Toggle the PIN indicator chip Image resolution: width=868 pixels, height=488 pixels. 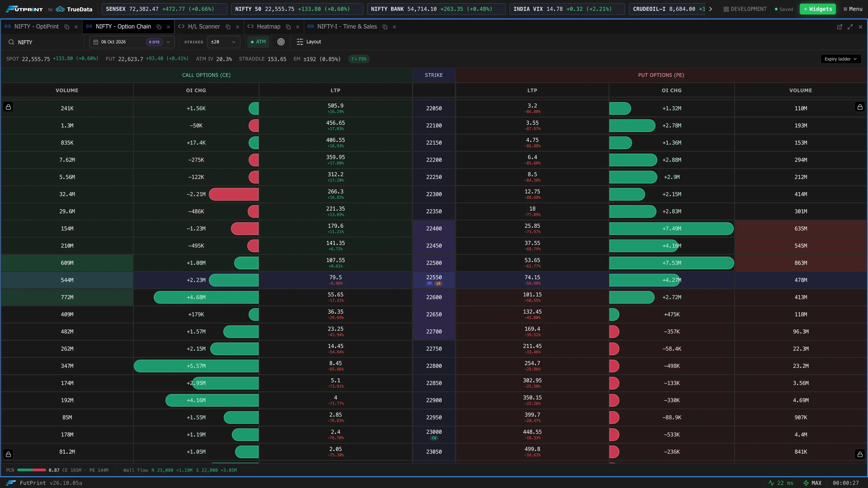(x=359, y=59)
